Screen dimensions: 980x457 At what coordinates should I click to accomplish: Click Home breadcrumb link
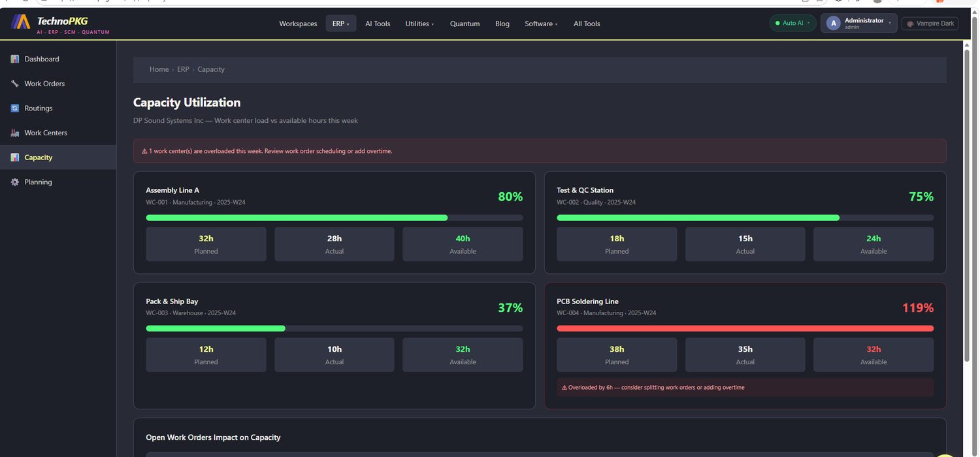159,69
